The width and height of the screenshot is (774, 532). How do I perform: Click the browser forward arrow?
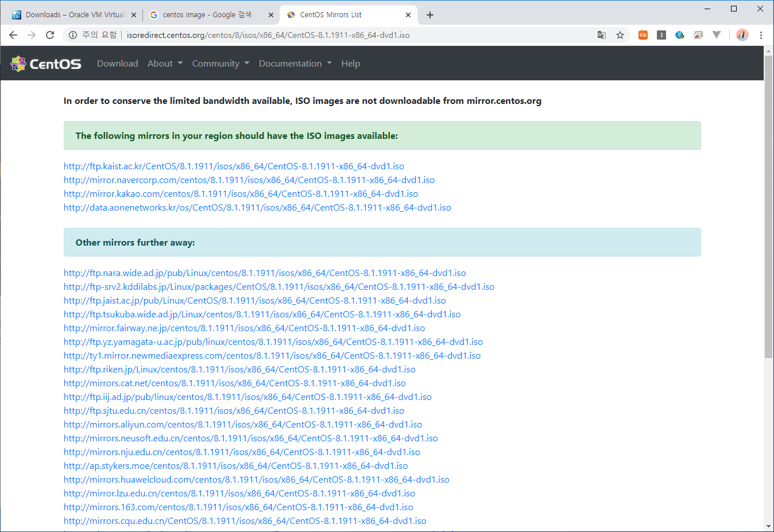[32, 35]
